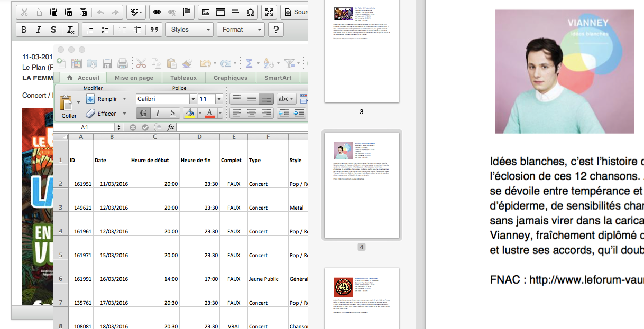Open the fill color picker arrow

click(199, 113)
